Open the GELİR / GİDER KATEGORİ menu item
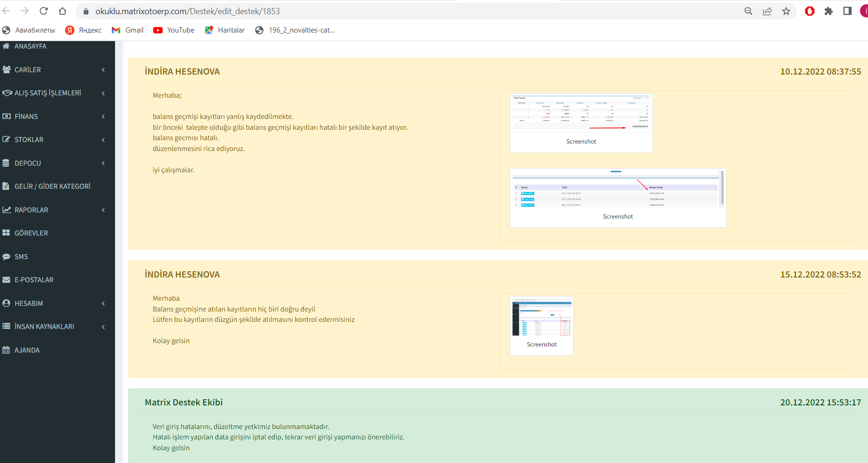868x463 pixels. tap(52, 186)
